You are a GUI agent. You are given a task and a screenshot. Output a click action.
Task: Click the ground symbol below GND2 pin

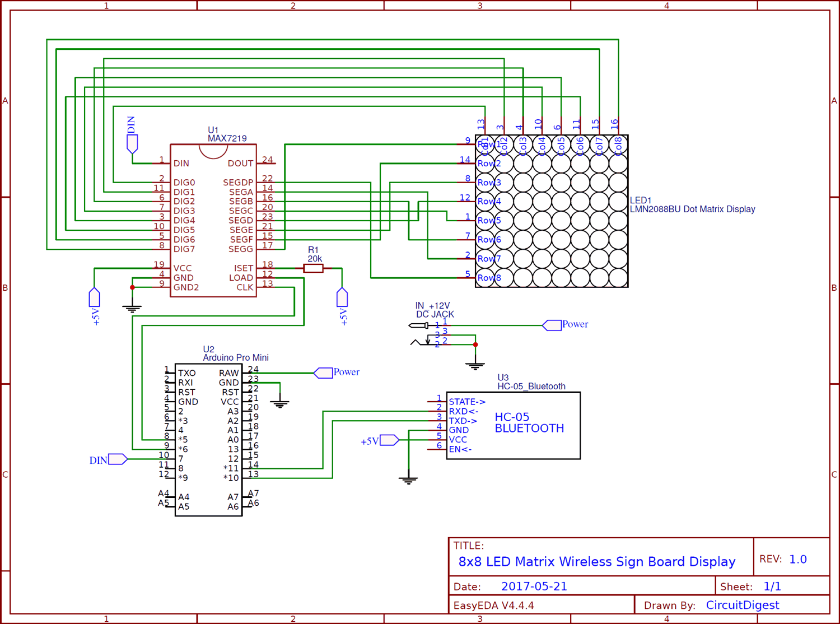133,306
